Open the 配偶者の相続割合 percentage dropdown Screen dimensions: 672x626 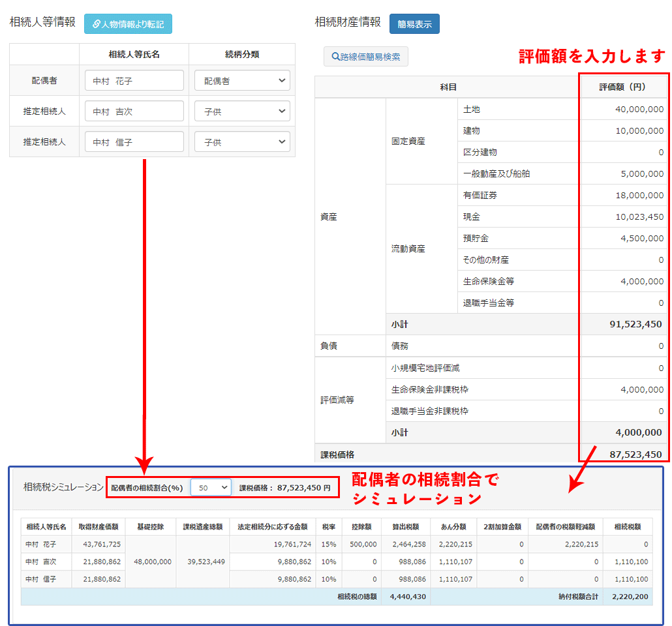[211, 487]
